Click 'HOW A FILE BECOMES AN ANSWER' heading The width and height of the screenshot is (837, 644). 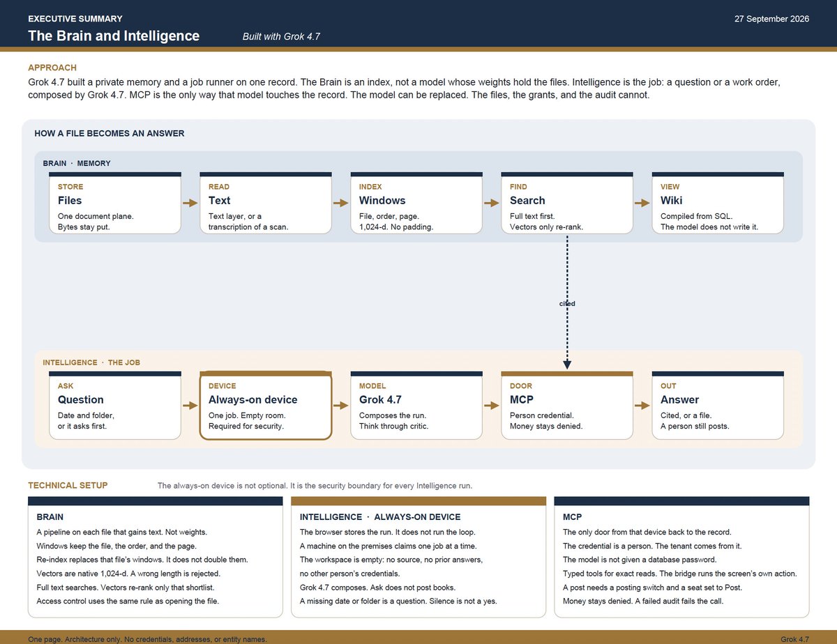(110, 133)
